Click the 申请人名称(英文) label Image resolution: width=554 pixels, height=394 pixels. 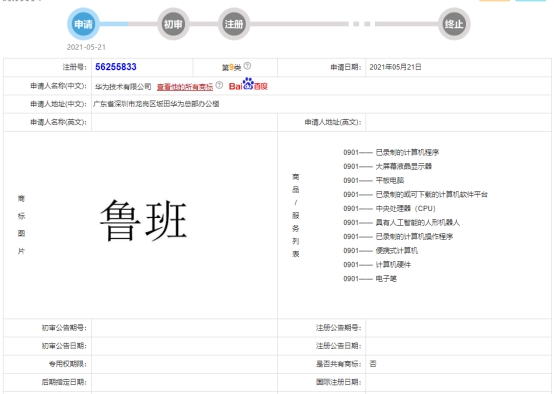58,122
